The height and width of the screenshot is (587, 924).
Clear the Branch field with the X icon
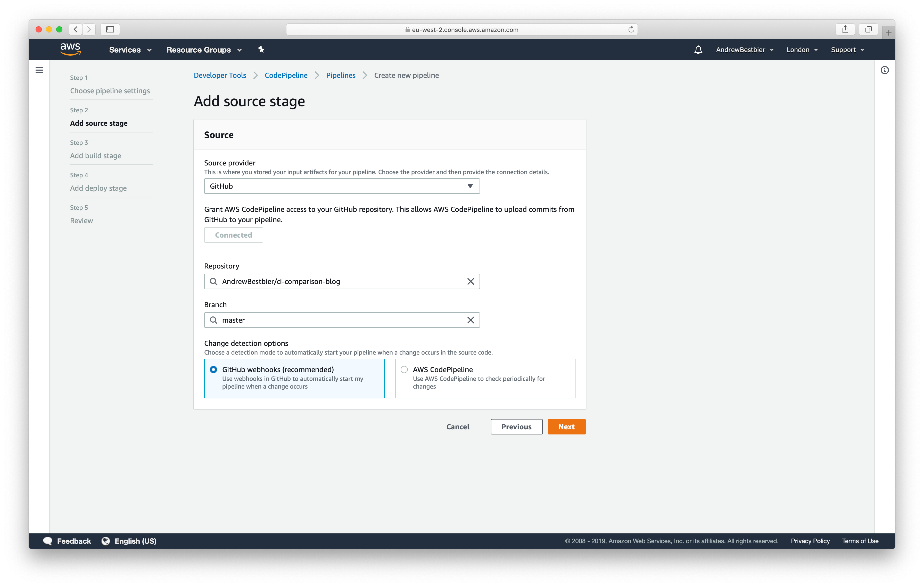(x=471, y=320)
